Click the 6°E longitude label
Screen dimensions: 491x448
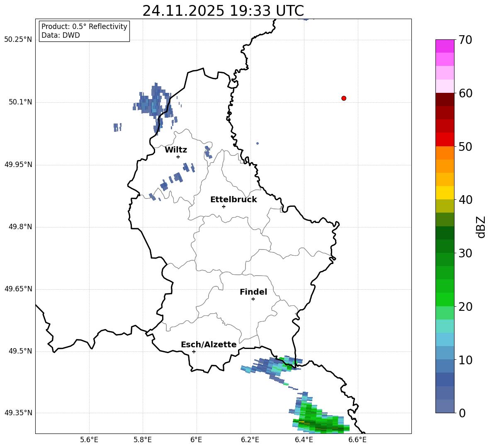196,440
